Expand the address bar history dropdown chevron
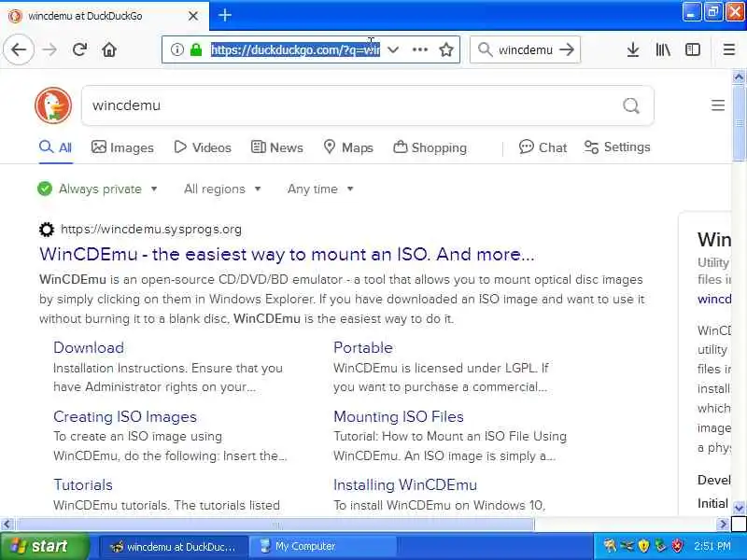 coord(393,49)
